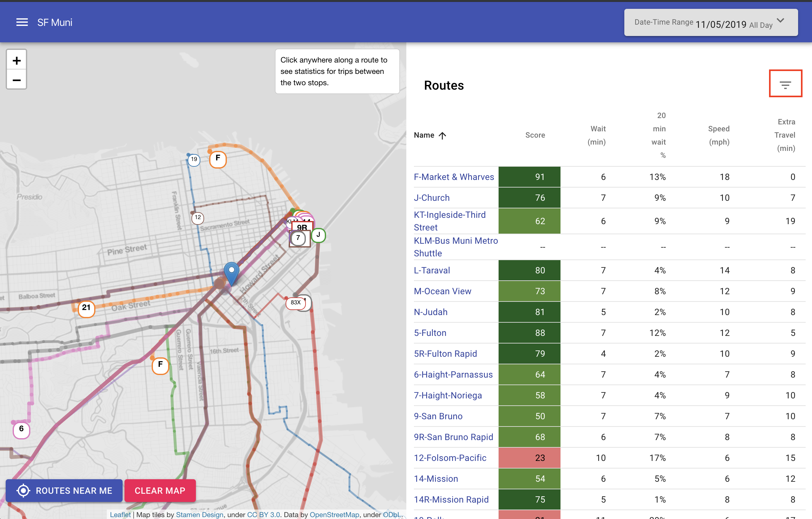
Task: Select the route 19 map marker
Action: click(x=194, y=159)
